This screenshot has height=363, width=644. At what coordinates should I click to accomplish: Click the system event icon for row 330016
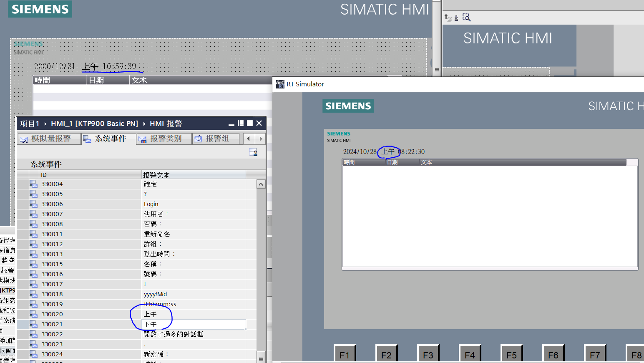(x=33, y=274)
